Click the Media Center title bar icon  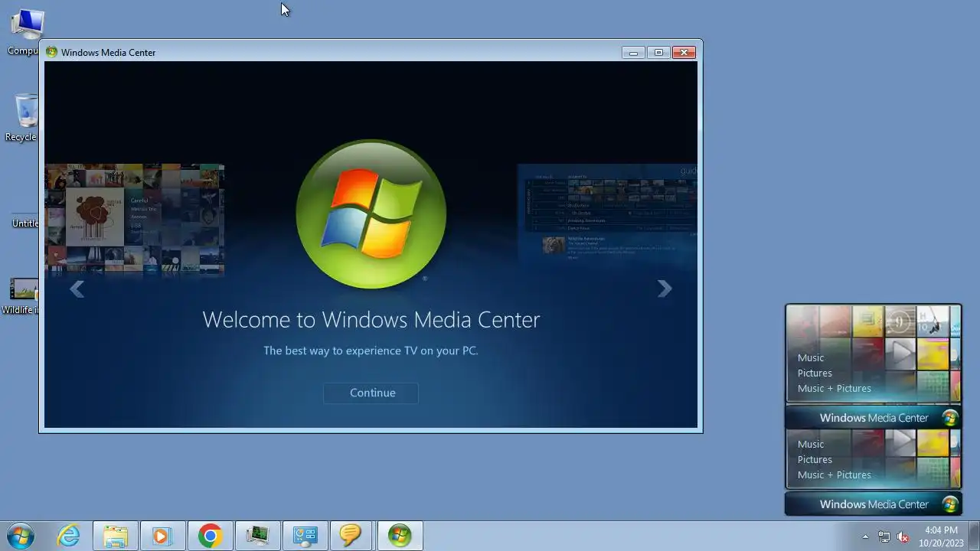pos(51,52)
